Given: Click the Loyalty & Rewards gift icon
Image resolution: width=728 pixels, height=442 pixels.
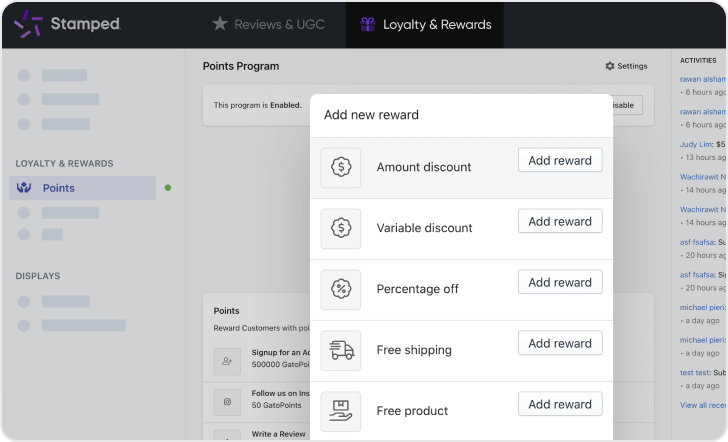Looking at the screenshot, I should coord(368,24).
